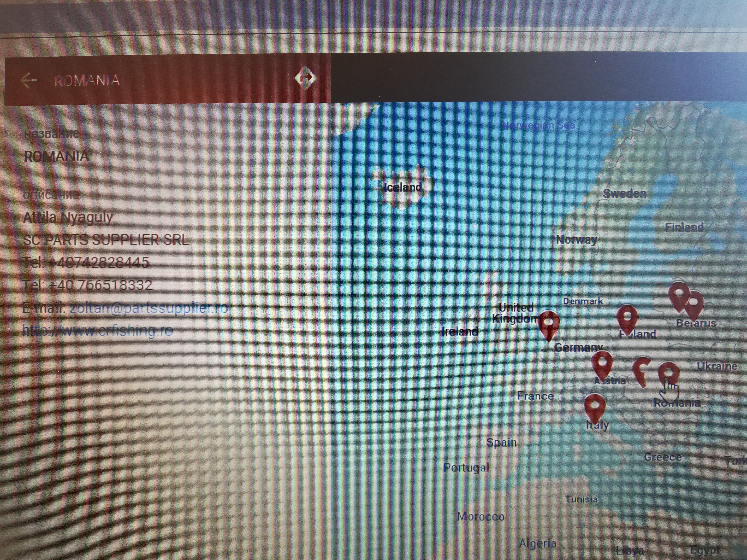Click the Norway label on the map
Screen dimensions: 747x560
coord(576,240)
